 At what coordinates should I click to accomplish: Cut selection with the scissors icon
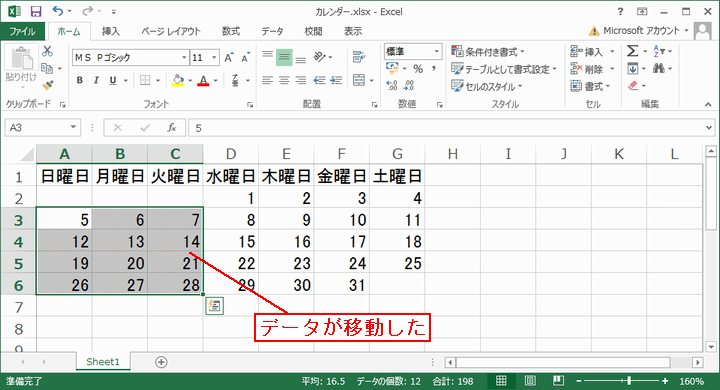pyautogui.click(x=47, y=51)
